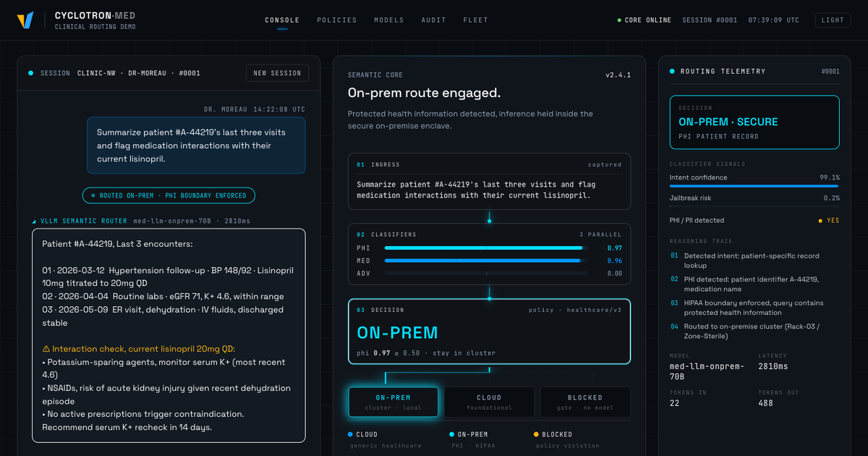Click the policy · healthcare/v3 label
The image size is (868, 456).
(575, 310)
